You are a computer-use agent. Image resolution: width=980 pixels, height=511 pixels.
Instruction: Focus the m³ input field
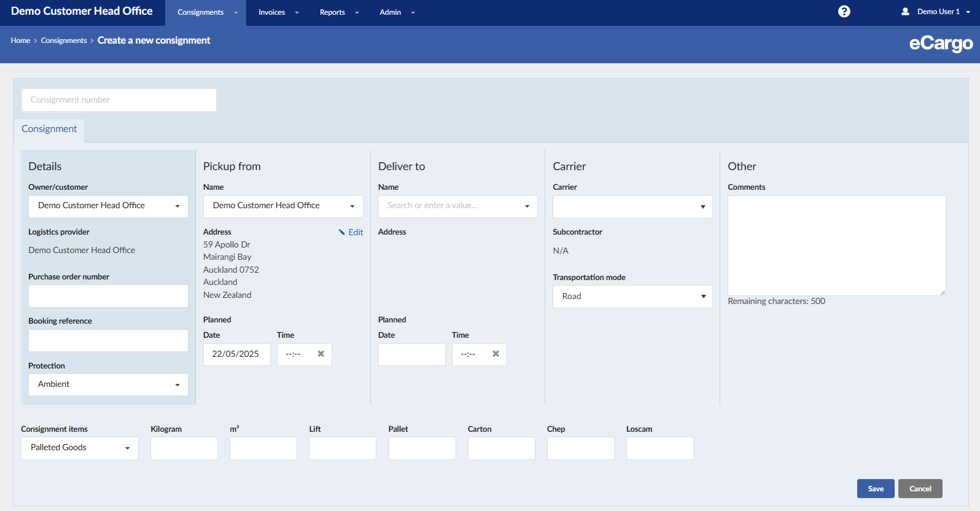pos(263,448)
